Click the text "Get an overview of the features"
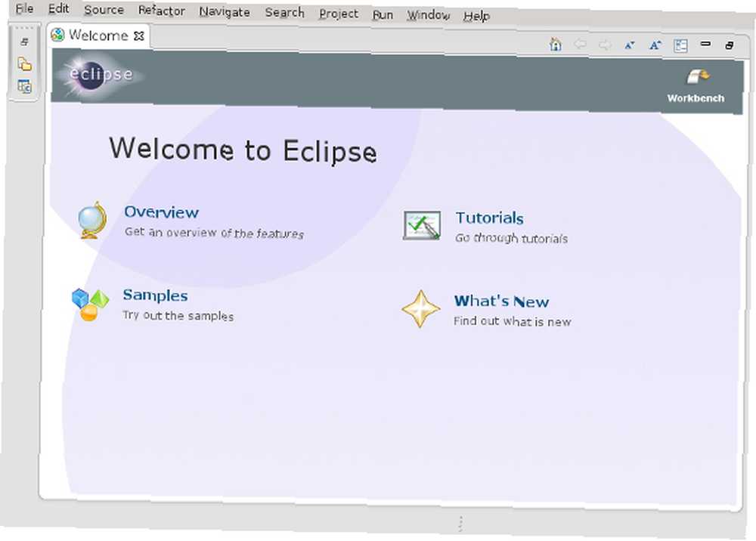The height and width of the screenshot is (541, 756). [214, 233]
